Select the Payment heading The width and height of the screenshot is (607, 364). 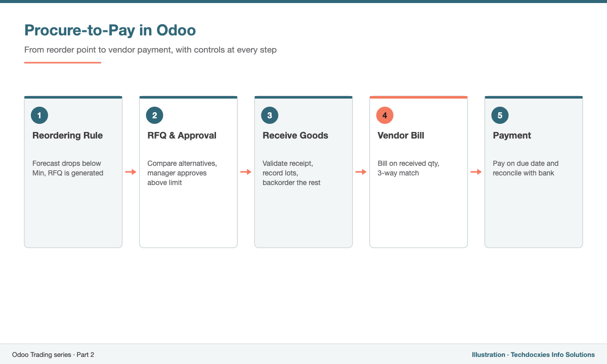pyautogui.click(x=512, y=135)
